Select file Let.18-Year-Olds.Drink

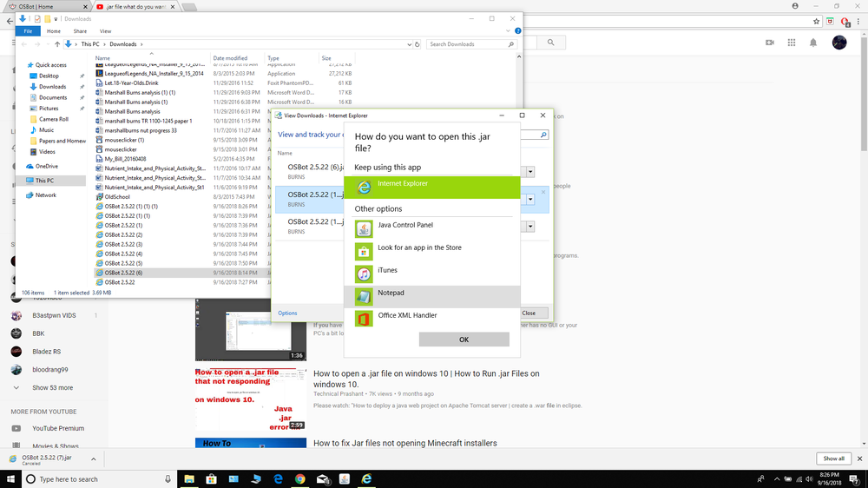pyautogui.click(x=131, y=83)
